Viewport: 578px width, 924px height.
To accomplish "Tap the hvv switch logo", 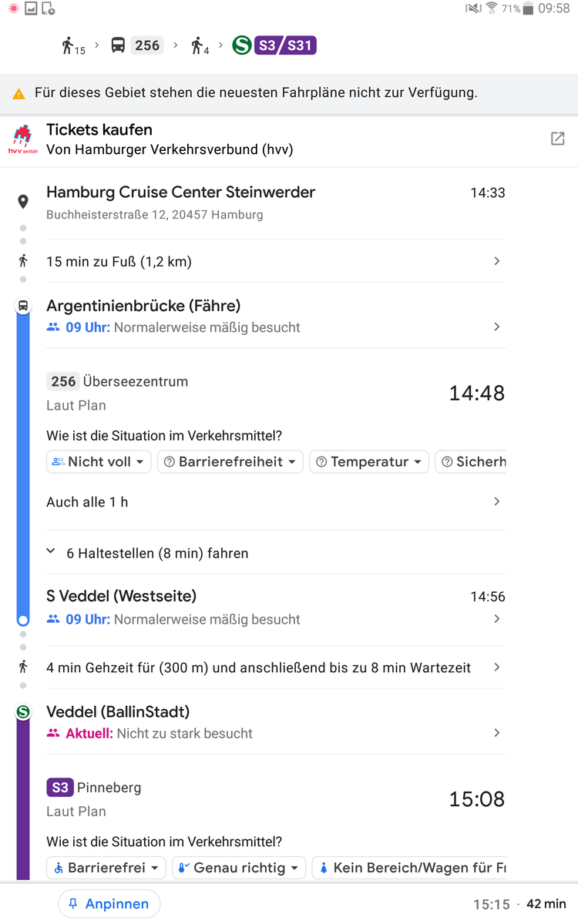I will (x=23, y=139).
